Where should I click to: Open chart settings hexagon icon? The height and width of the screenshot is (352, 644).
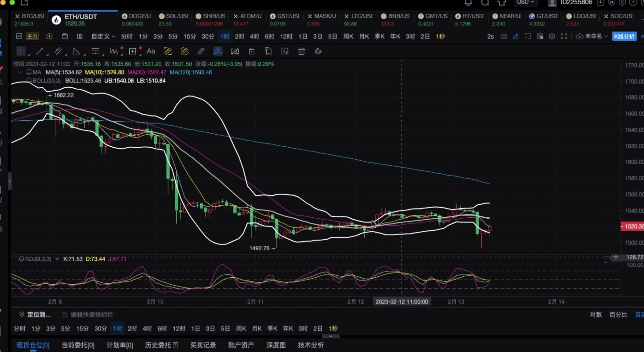[x=551, y=37]
